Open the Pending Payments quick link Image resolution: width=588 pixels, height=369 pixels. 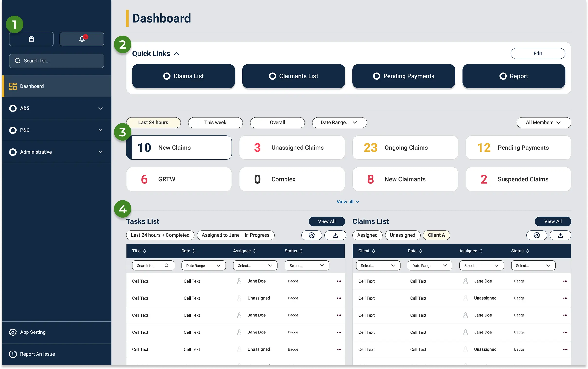point(404,76)
